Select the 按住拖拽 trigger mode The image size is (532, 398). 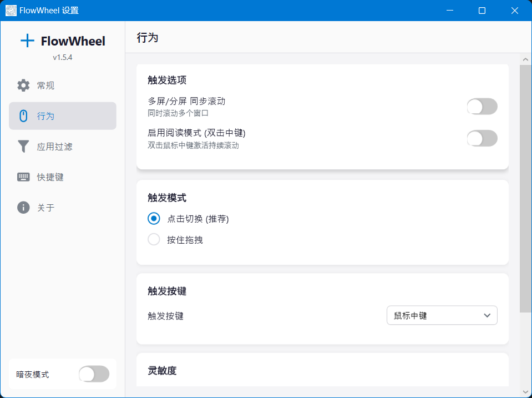pos(154,239)
